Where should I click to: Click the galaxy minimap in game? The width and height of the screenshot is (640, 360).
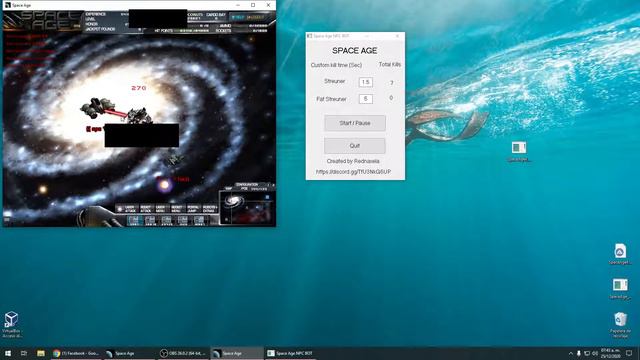pos(247,208)
